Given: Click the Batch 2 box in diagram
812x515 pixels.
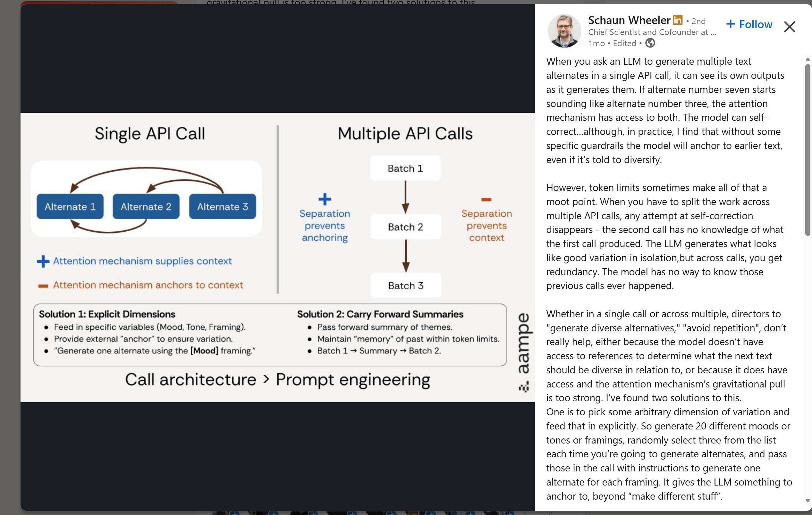Looking at the screenshot, I should click(x=405, y=227).
